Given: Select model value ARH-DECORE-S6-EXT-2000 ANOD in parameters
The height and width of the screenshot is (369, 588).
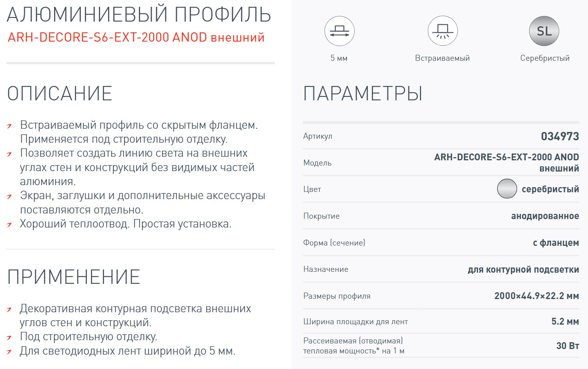Looking at the screenshot, I should click(507, 157).
